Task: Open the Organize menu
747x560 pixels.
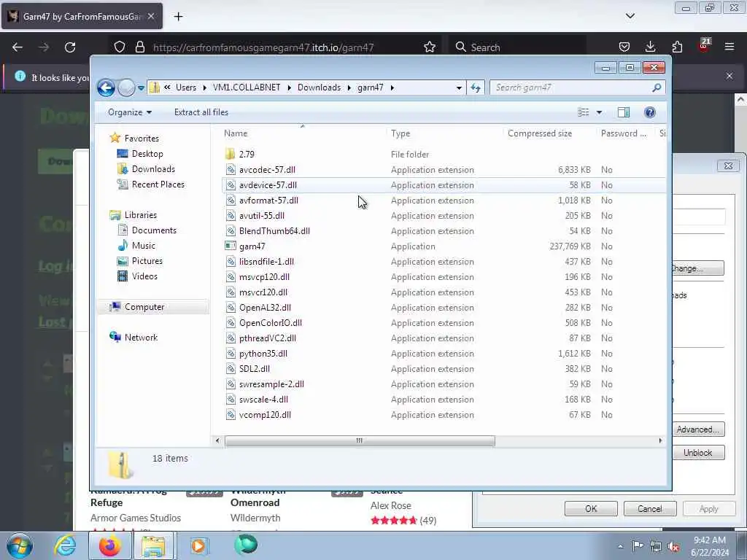Action: pos(130,112)
